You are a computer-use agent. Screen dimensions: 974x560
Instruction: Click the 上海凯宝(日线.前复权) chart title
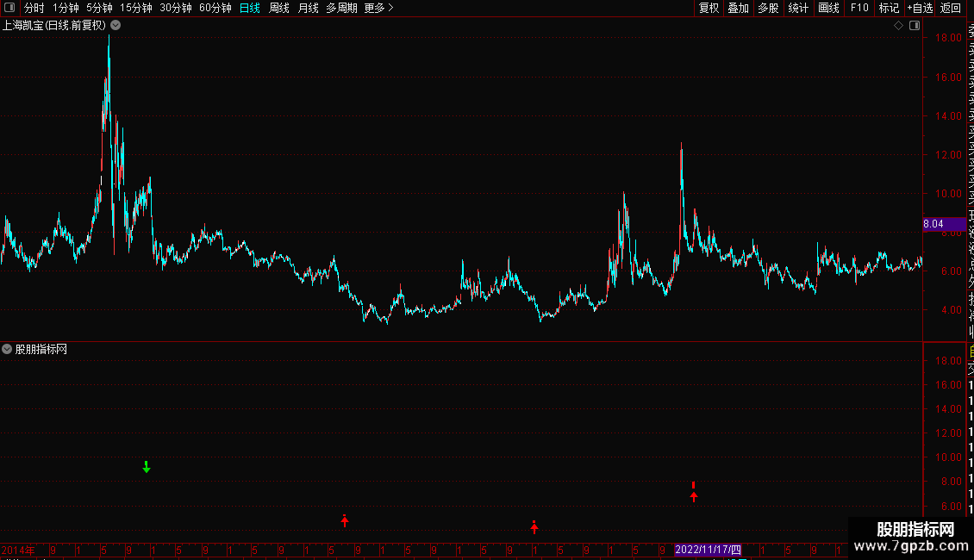[x=54, y=26]
